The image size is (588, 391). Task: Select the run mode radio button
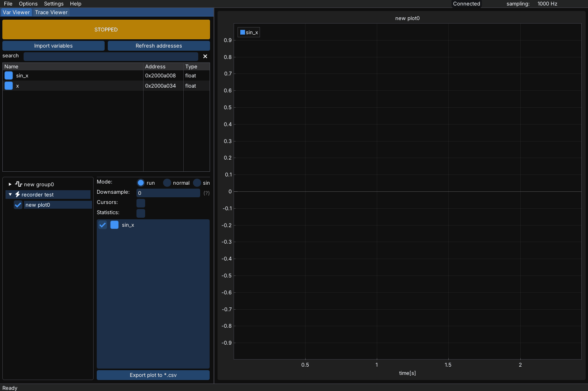coord(141,183)
